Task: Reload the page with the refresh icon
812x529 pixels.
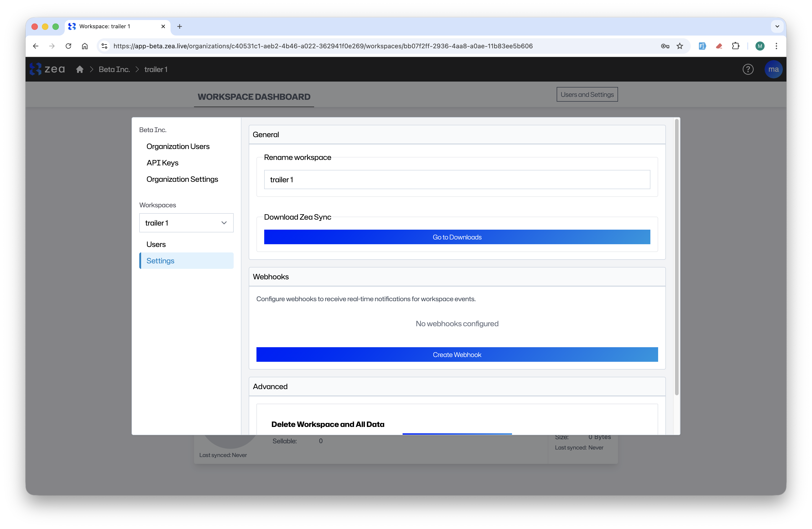Action: tap(68, 46)
